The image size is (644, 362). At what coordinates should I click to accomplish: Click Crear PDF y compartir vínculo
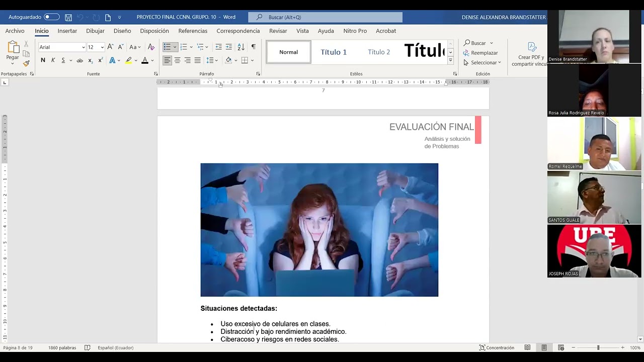click(x=531, y=54)
